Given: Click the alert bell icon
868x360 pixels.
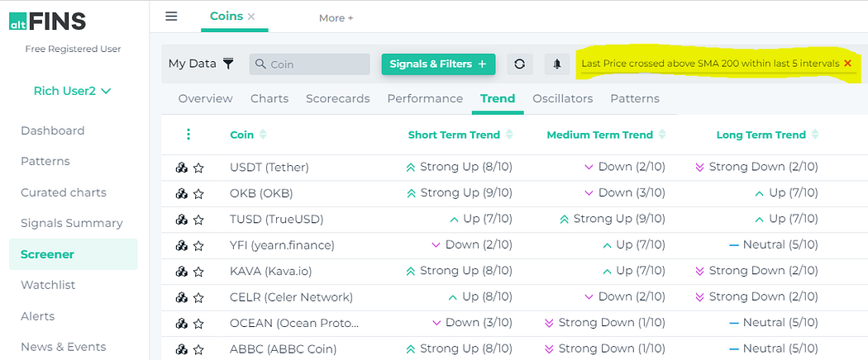Looking at the screenshot, I should click(x=557, y=64).
